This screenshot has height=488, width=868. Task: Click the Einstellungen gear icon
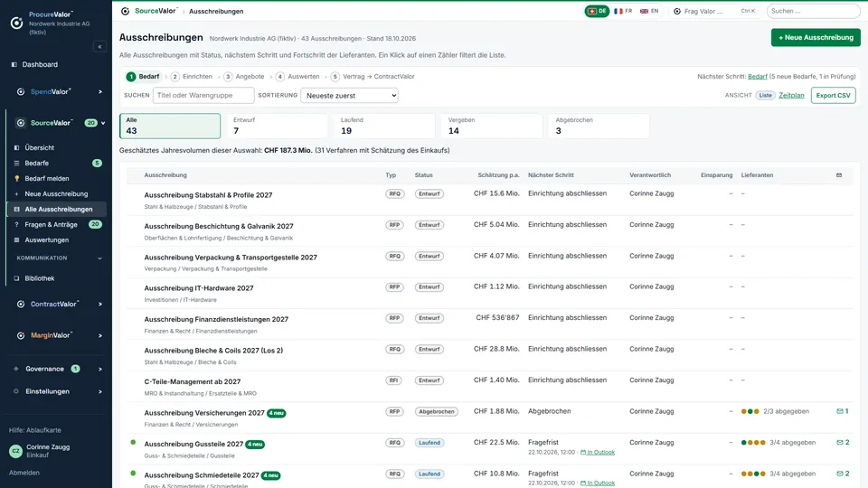(16, 391)
